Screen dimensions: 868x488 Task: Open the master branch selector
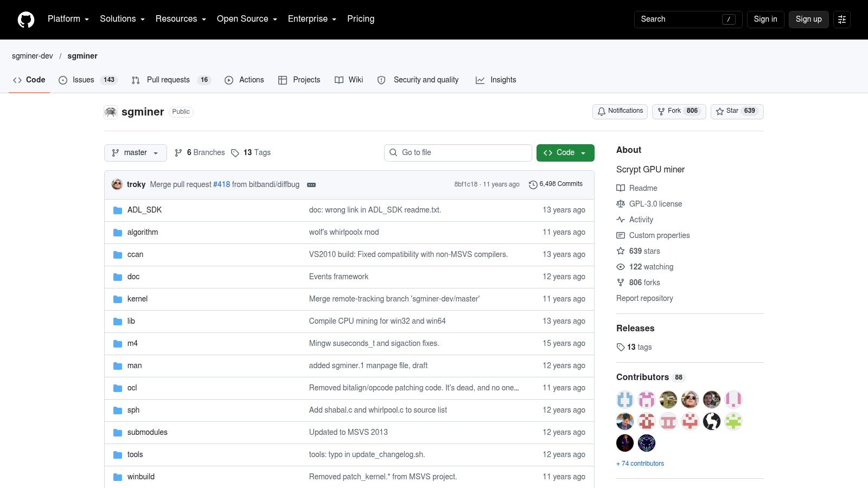point(136,153)
